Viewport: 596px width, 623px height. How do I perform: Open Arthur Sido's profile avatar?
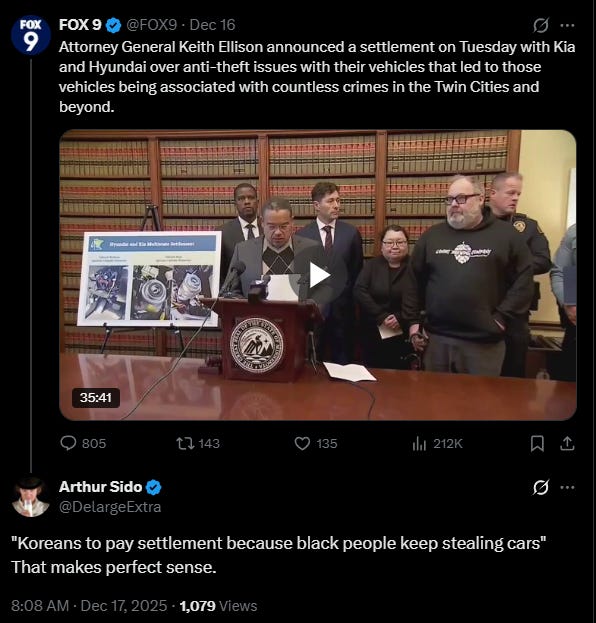(30, 497)
